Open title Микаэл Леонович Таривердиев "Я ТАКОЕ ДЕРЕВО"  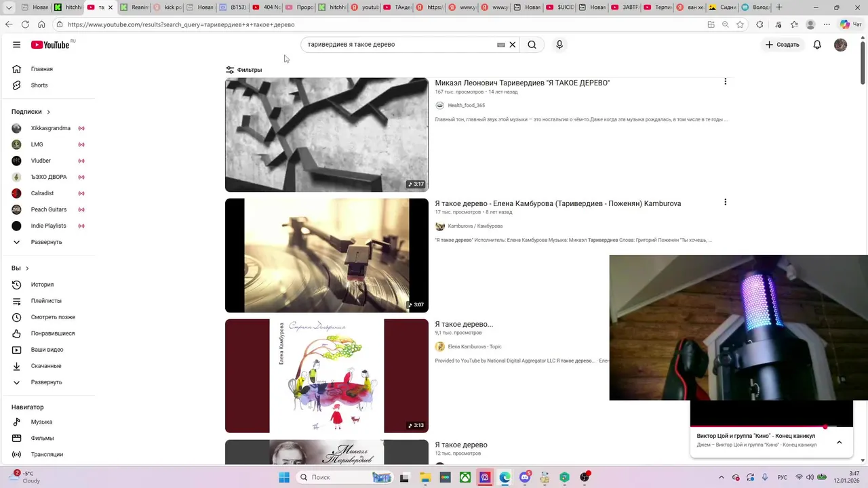click(x=522, y=83)
